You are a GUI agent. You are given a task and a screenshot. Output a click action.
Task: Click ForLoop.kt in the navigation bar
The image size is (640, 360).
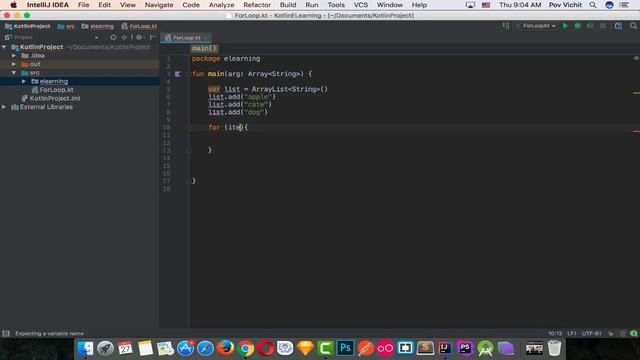(x=139, y=26)
